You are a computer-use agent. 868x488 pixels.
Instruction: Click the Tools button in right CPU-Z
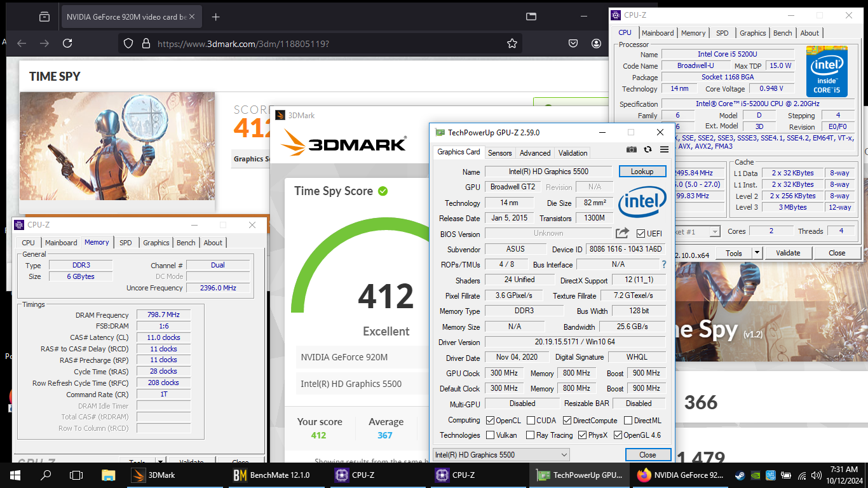[734, 253]
